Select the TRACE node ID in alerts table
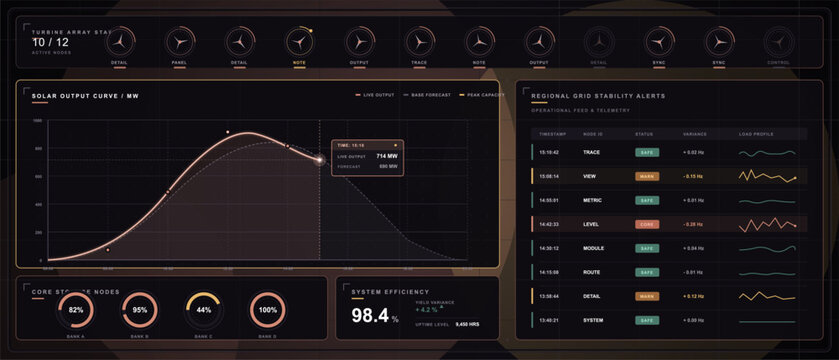This screenshot has width=839, height=360. (591, 152)
